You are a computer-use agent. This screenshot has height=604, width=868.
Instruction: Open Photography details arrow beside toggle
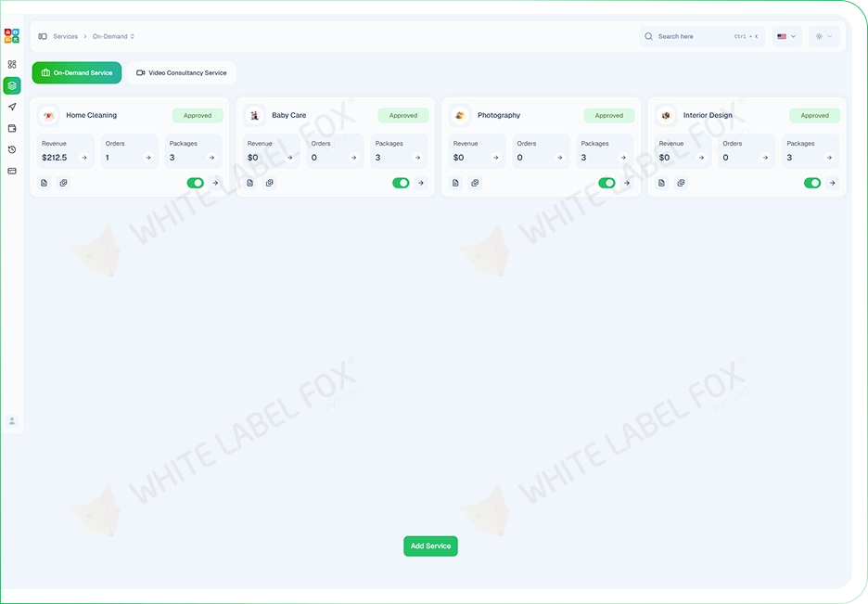pyautogui.click(x=627, y=183)
